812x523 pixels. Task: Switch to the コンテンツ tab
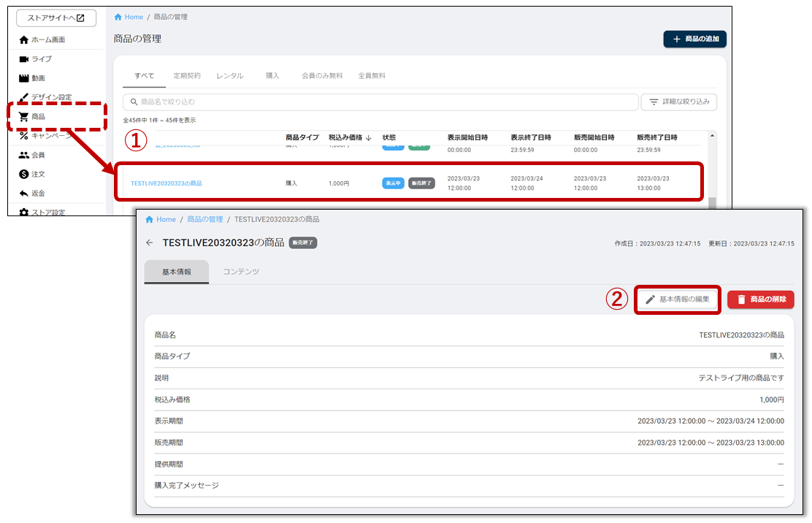tap(241, 272)
